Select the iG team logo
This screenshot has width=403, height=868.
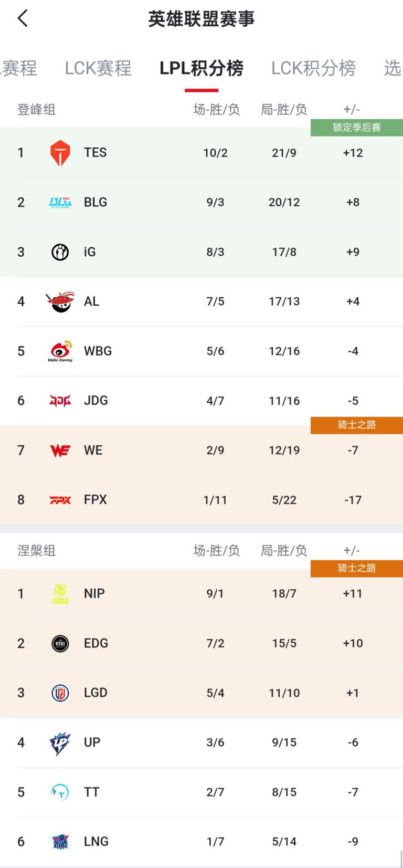point(60,252)
